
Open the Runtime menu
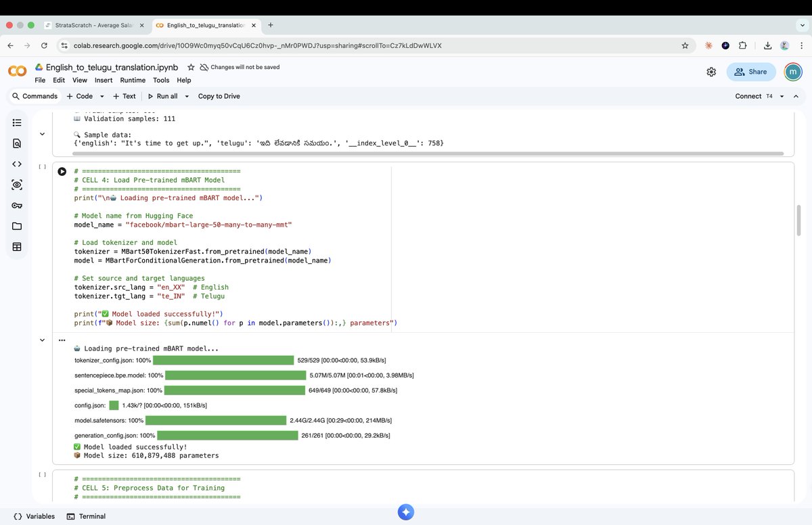133,80
